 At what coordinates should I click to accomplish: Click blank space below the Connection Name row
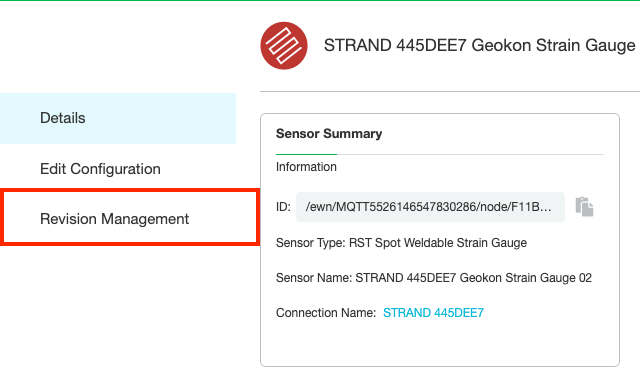point(440,343)
